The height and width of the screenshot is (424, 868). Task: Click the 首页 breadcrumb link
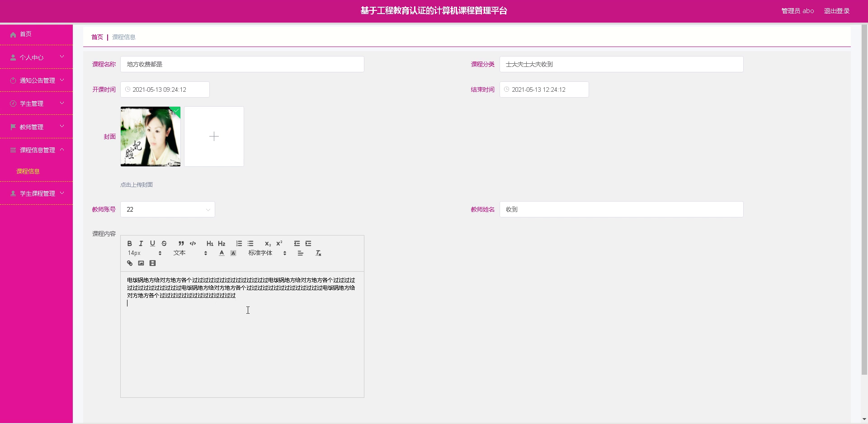[x=97, y=37]
